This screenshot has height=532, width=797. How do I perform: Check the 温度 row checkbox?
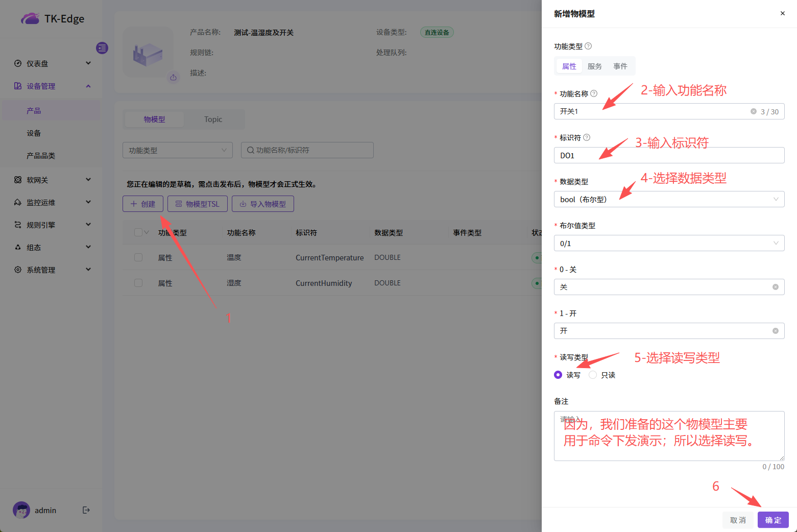click(x=138, y=257)
